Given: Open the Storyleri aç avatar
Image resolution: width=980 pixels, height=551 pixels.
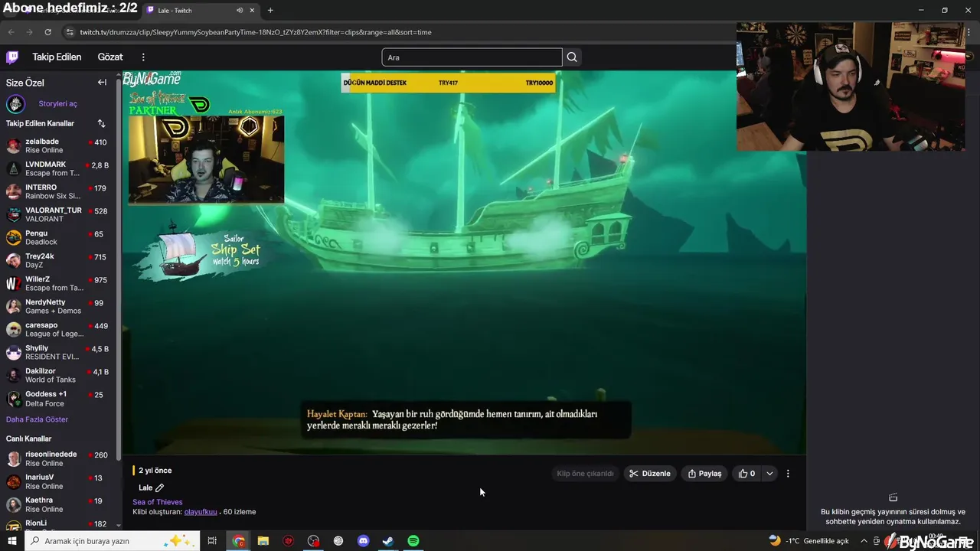Looking at the screenshot, I should point(15,104).
